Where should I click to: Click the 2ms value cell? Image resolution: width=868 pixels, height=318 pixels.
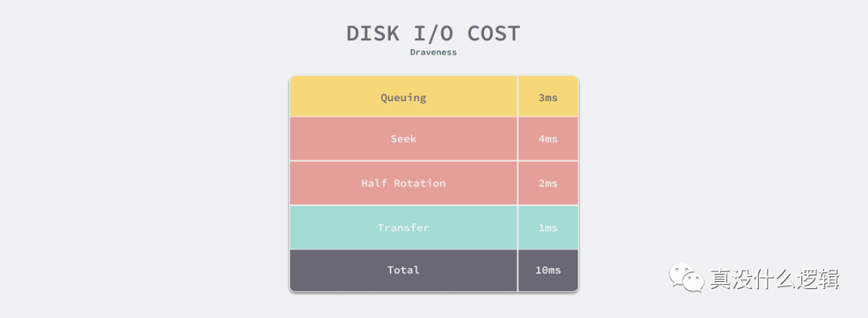(548, 183)
